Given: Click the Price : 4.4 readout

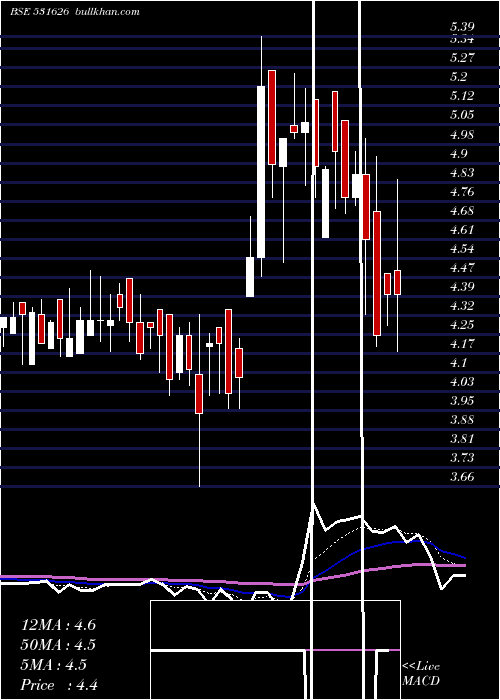Looking at the screenshot, I should 59,685.
